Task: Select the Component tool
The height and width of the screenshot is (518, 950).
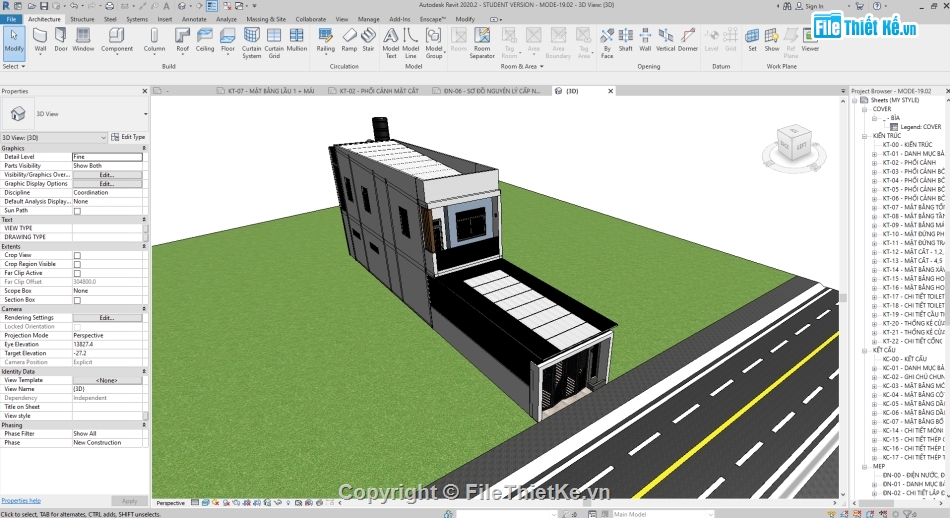Action: click(116, 40)
